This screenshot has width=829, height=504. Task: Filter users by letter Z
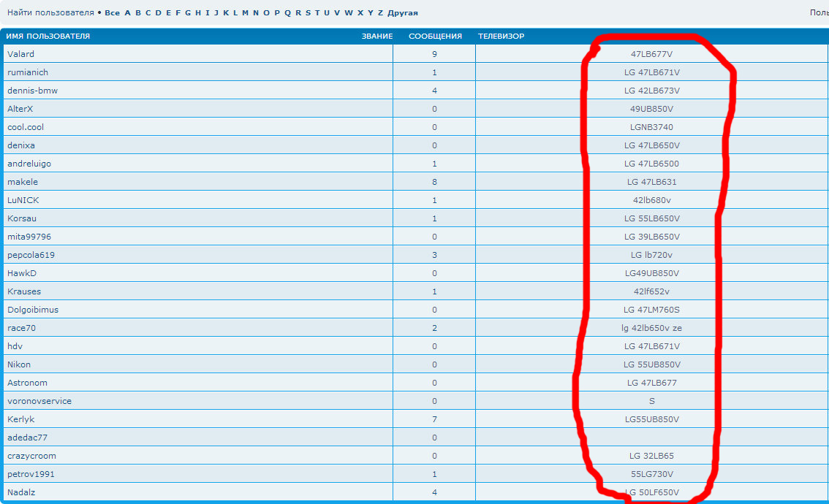click(380, 13)
